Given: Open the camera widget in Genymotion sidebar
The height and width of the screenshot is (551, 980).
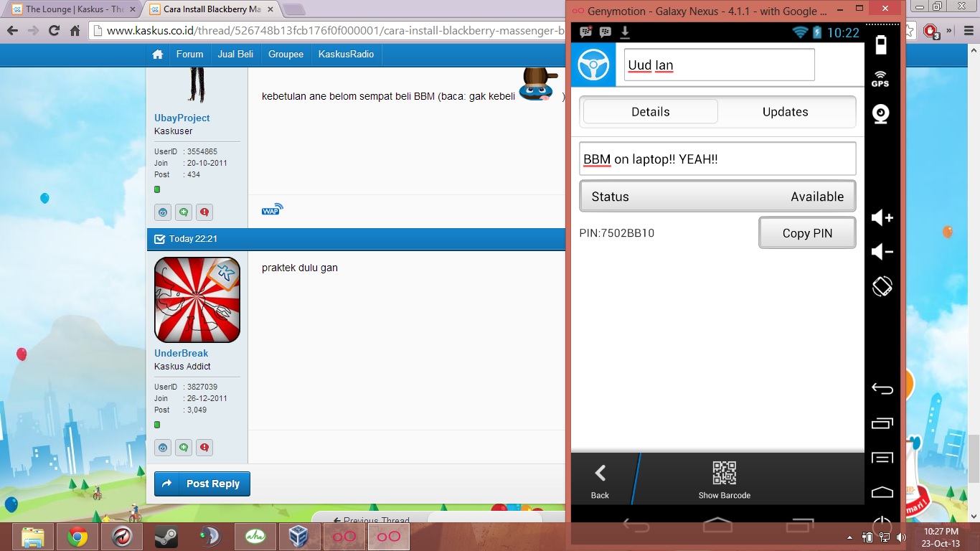Looking at the screenshot, I should [x=880, y=113].
